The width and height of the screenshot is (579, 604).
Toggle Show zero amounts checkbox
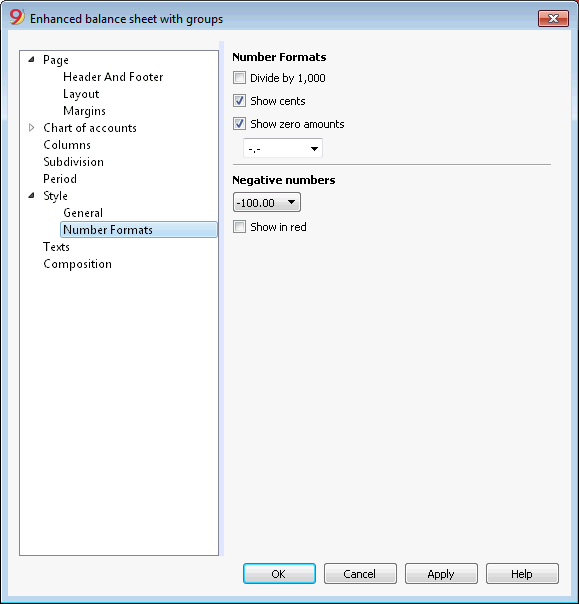pos(239,124)
